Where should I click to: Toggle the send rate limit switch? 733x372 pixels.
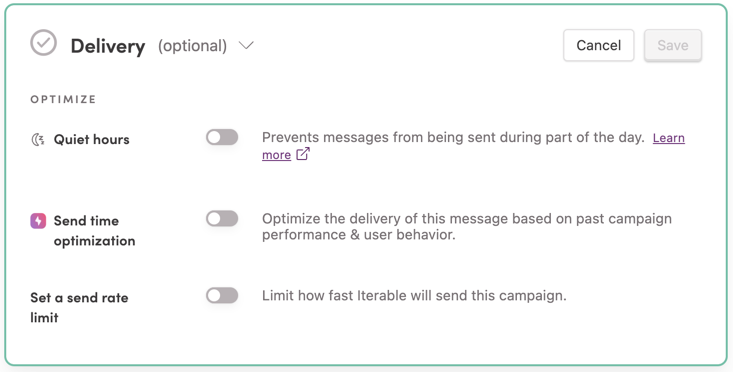point(222,295)
